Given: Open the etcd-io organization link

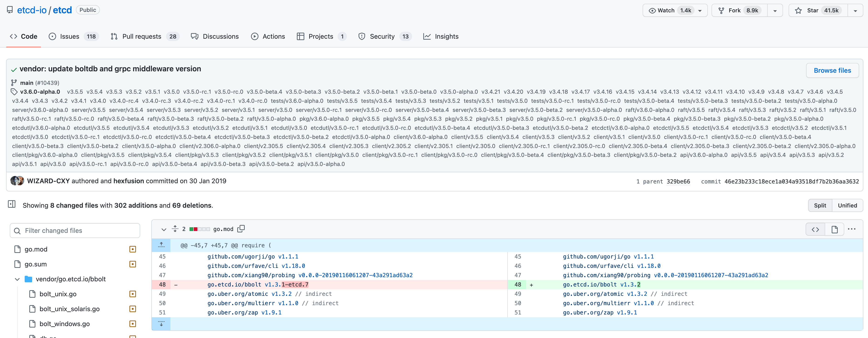Looking at the screenshot, I should point(32,10).
